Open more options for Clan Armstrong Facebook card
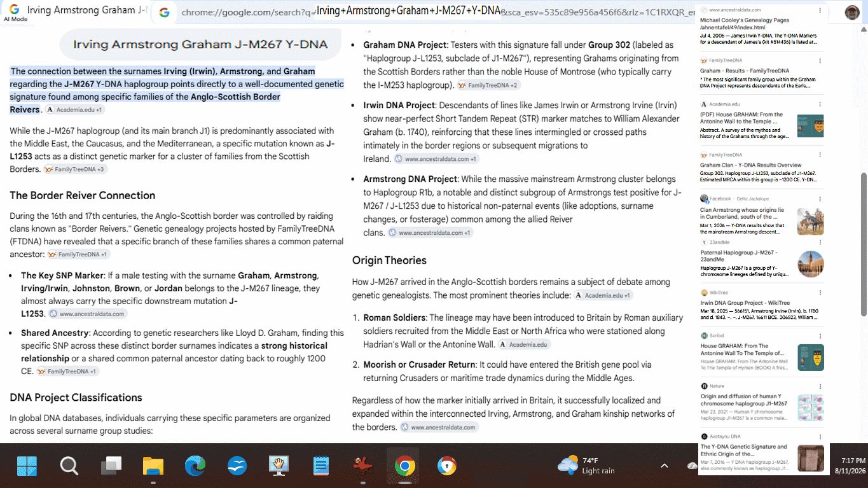The image size is (868, 488). pos(819,199)
